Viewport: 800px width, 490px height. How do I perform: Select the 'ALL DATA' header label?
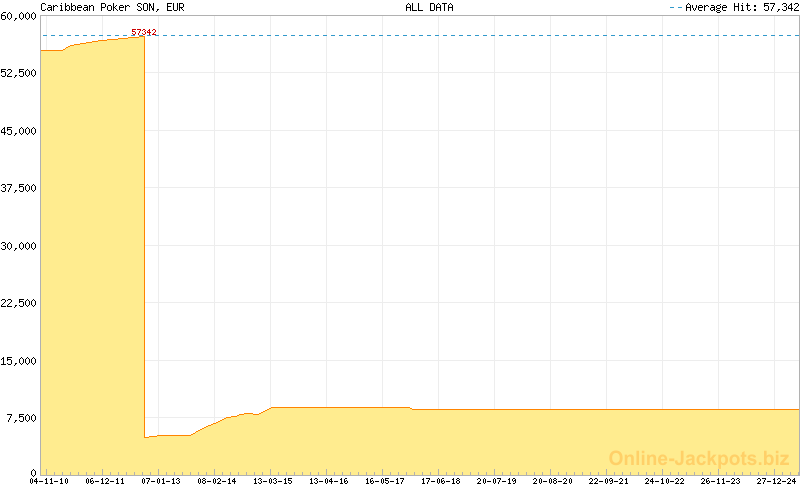tap(429, 7)
